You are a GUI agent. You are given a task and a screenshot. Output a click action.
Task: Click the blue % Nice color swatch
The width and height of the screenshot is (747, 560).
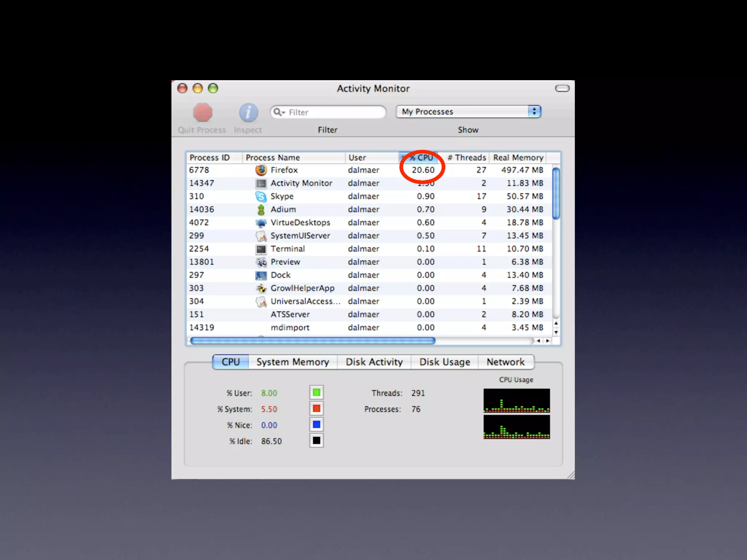(x=316, y=425)
